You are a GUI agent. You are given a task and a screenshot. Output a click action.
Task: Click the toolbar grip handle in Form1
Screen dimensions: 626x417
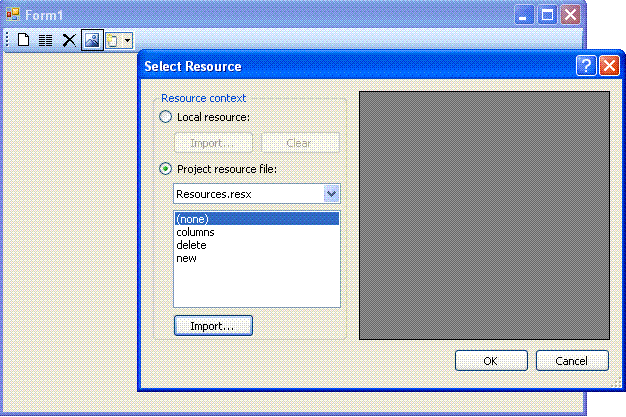click(x=7, y=40)
